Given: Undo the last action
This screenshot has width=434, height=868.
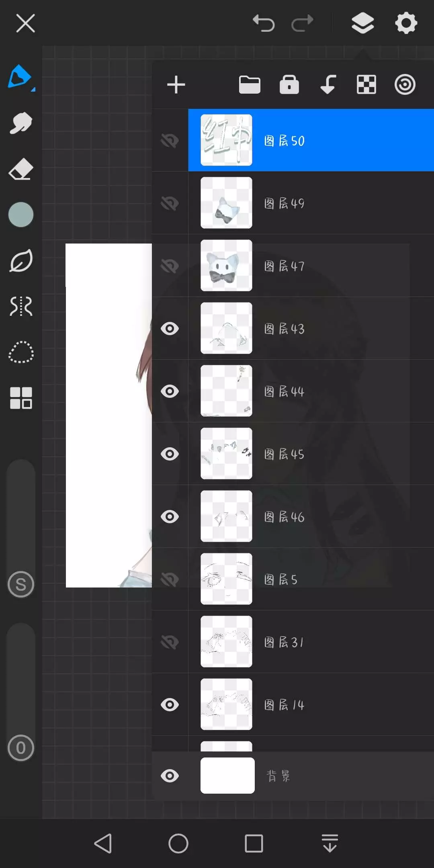Looking at the screenshot, I should pos(264,23).
